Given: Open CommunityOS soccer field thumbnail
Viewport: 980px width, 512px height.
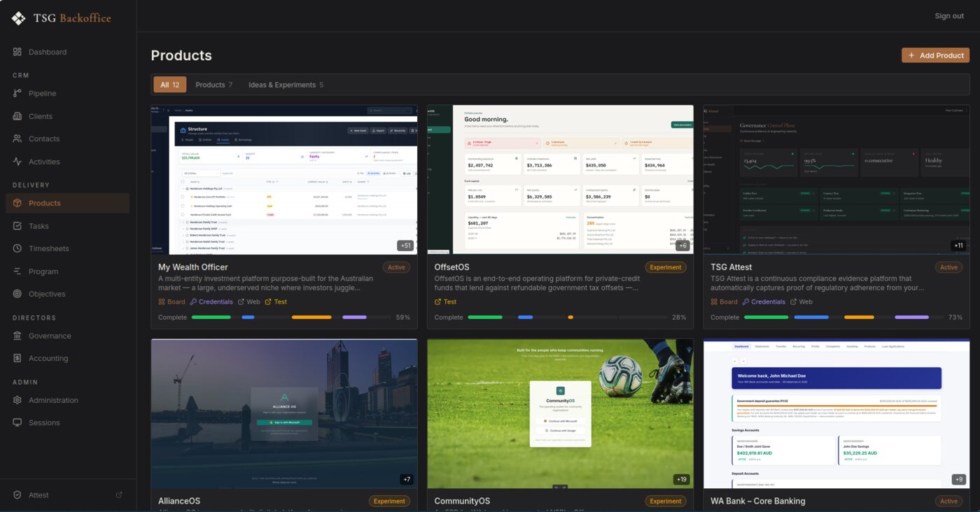Looking at the screenshot, I should coord(561,414).
